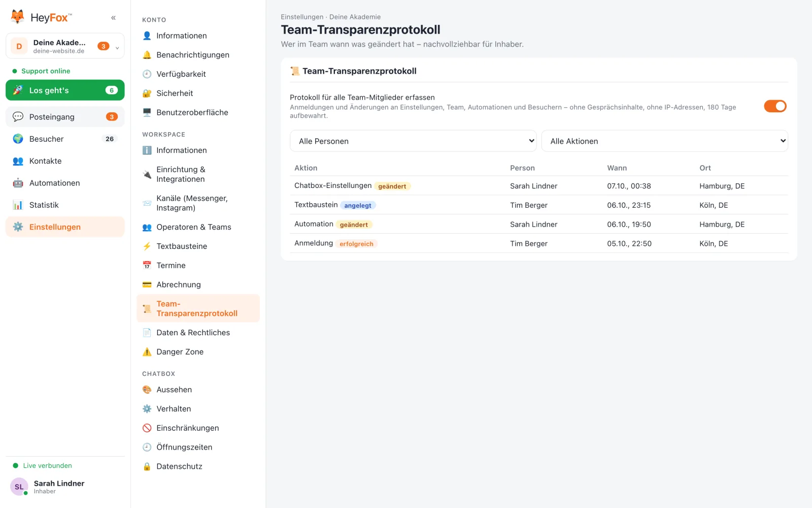Click the Automationen robot icon
Viewport: 812px width, 508px height.
[18, 183]
